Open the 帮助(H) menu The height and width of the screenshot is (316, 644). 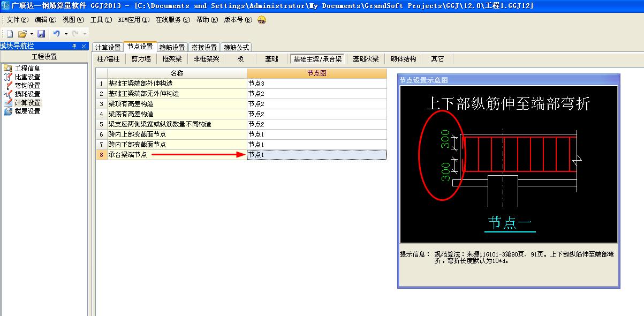pyautogui.click(x=207, y=20)
